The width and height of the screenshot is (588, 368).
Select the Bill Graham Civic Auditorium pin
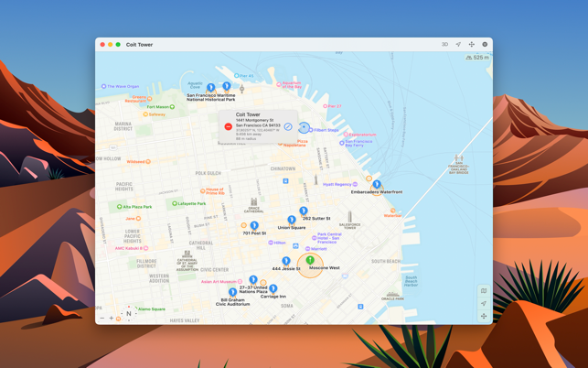click(x=232, y=292)
